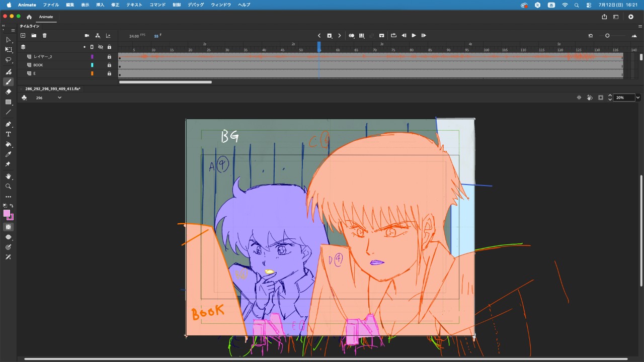Toggle hide-all-layers eye icon in header
Screen dimensions: 644x362
pos(100,47)
